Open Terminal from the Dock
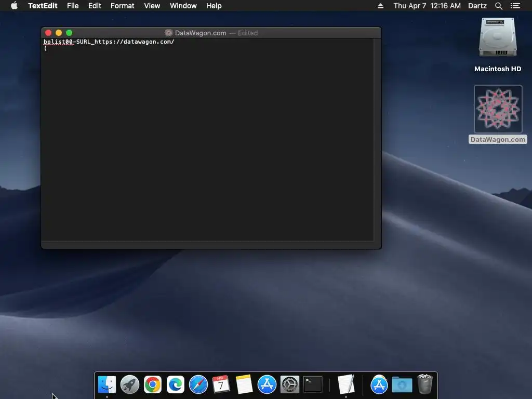 click(x=312, y=384)
